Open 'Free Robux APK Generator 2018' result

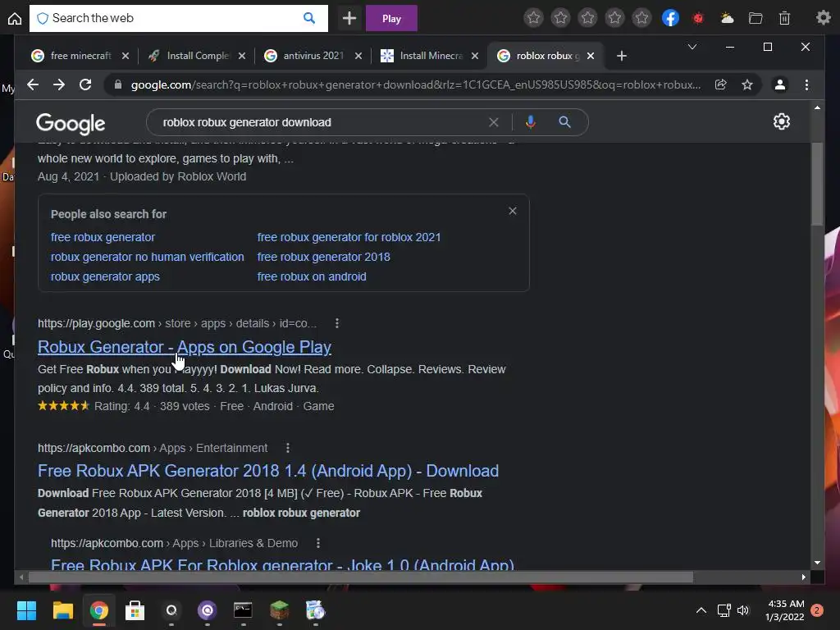click(268, 471)
